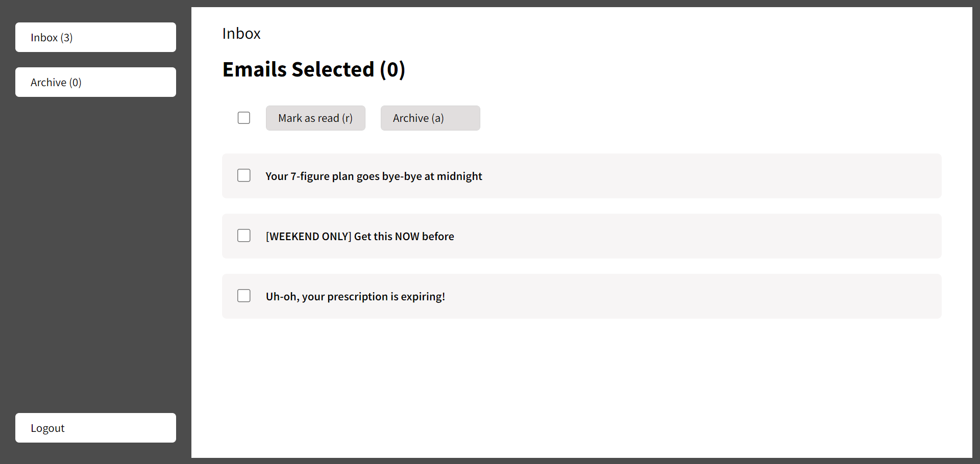This screenshot has height=464, width=980.
Task: Open the 'Your 7-figure plan goes bye-bye' email
Action: click(374, 176)
